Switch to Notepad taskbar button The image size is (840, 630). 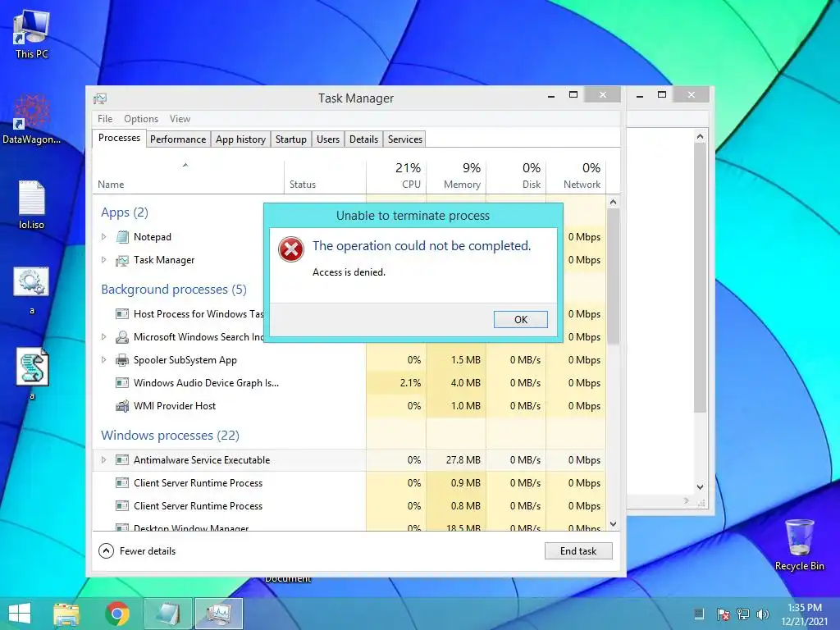pos(168,614)
